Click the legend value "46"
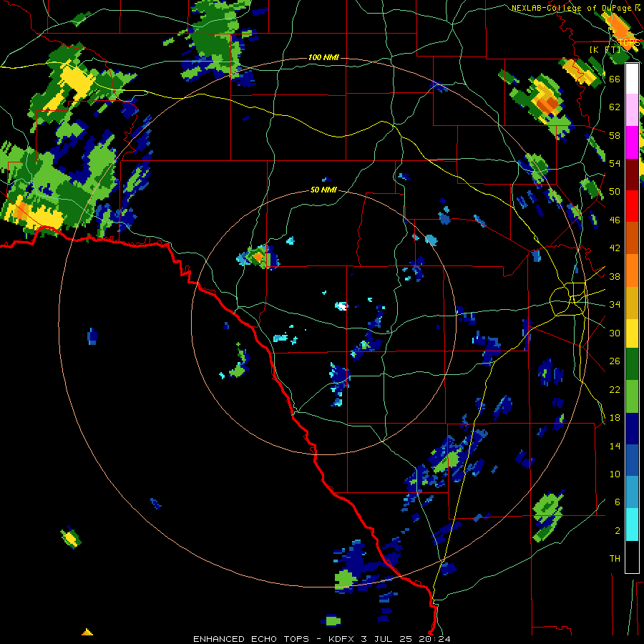The width and height of the screenshot is (644, 644). click(x=615, y=220)
